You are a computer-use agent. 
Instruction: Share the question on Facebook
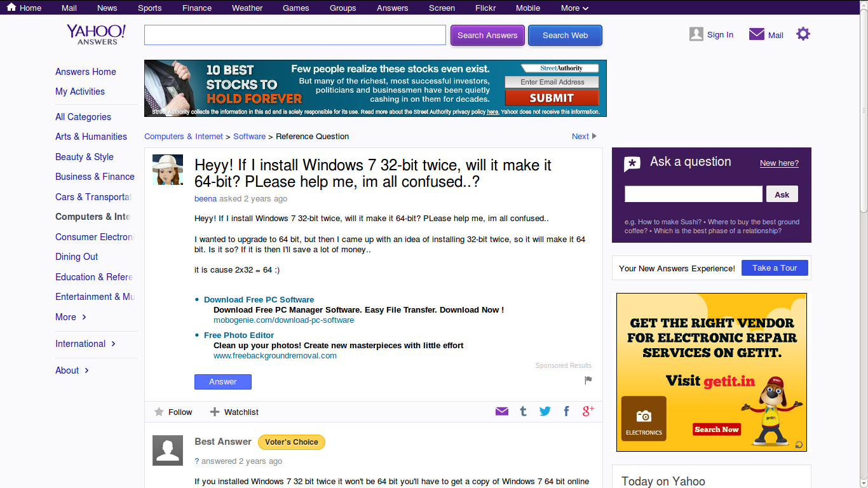pos(566,411)
